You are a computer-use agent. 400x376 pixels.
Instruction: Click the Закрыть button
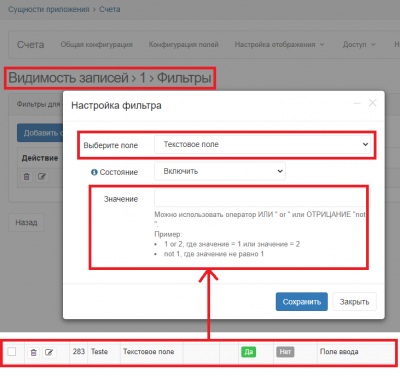coord(354,302)
